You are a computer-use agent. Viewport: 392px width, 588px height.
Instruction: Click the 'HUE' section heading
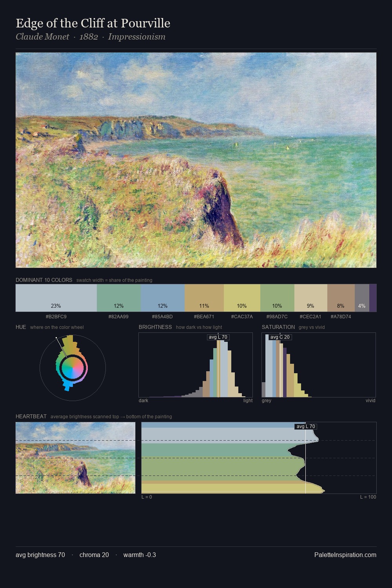[21, 327]
